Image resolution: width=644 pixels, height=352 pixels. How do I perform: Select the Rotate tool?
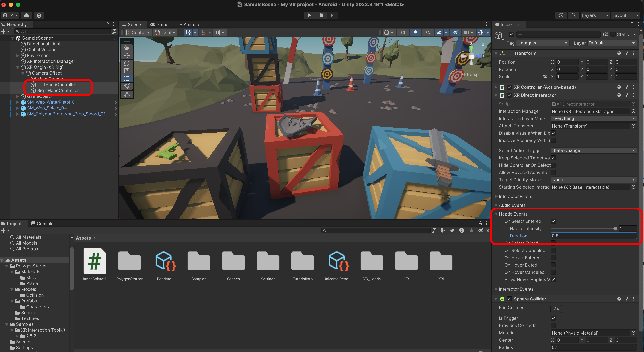(x=127, y=63)
